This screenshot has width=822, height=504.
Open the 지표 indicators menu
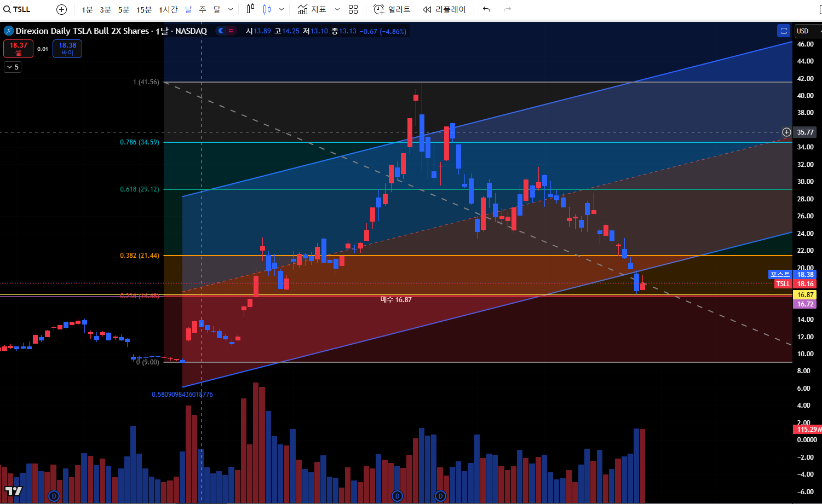tap(312, 9)
